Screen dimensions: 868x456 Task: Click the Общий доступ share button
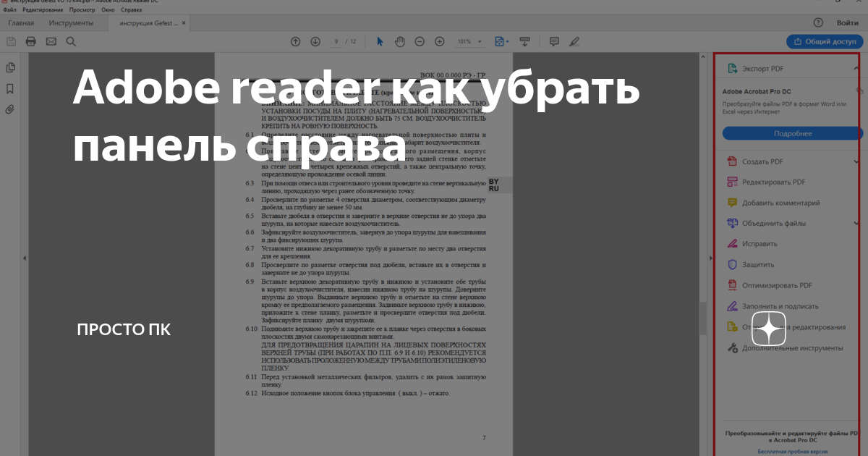click(825, 42)
